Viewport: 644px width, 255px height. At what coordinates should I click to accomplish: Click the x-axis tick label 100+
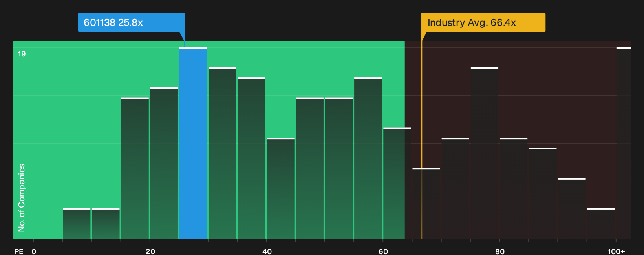pos(616,251)
